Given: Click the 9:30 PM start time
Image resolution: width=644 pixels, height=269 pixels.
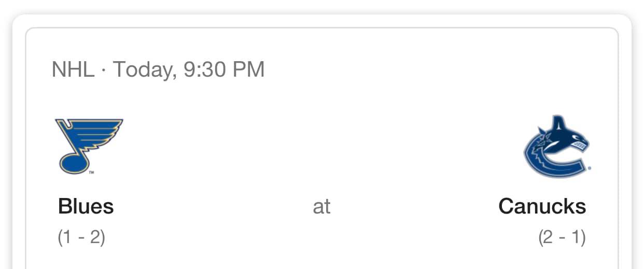Looking at the screenshot, I should (x=223, y=69).
